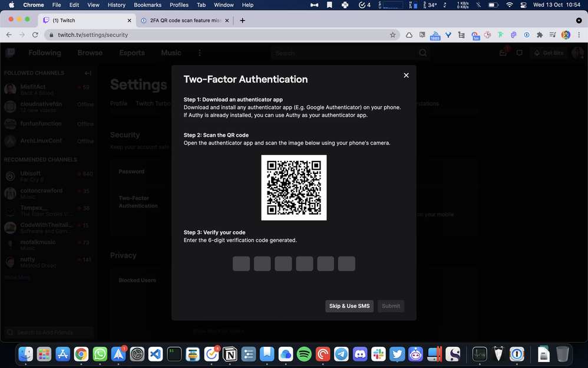The width and height of the screenshot is (588, 368).
Task: Open Discord from the dock
Action: [360, 354]
